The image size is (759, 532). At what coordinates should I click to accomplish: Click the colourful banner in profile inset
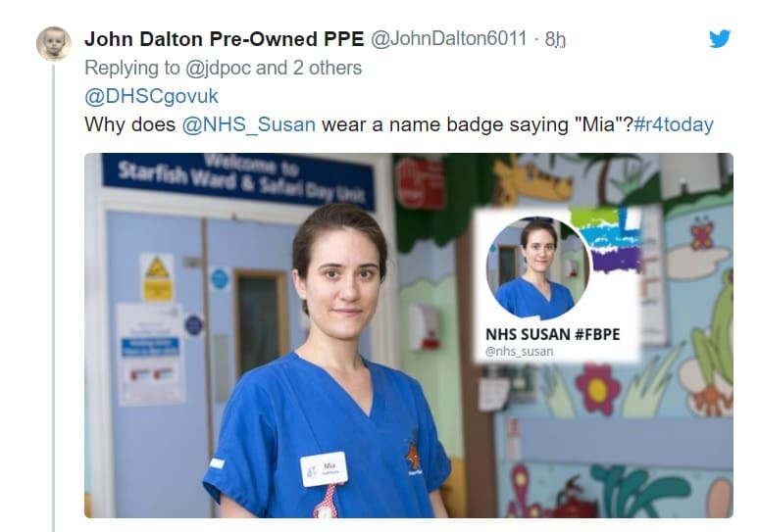606,238
